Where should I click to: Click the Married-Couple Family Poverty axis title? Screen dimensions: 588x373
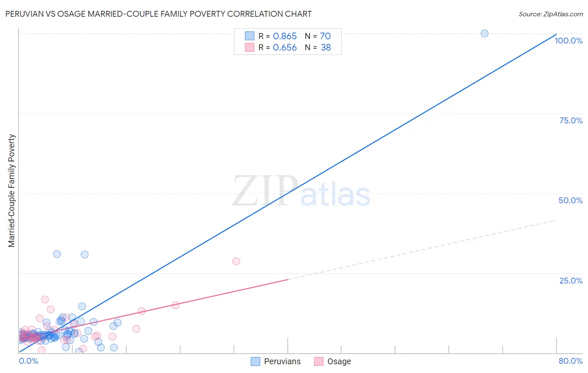[12, 191]
